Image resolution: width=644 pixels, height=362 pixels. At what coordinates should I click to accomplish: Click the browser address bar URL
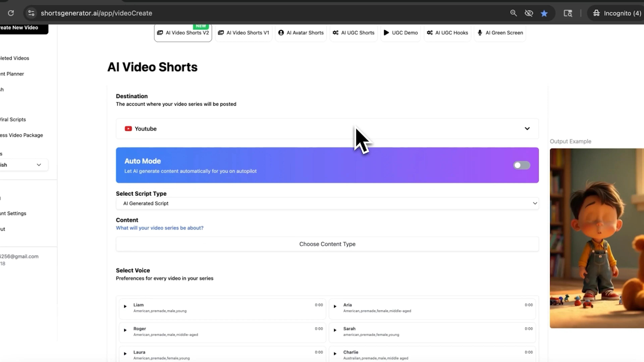click(96, 13)
